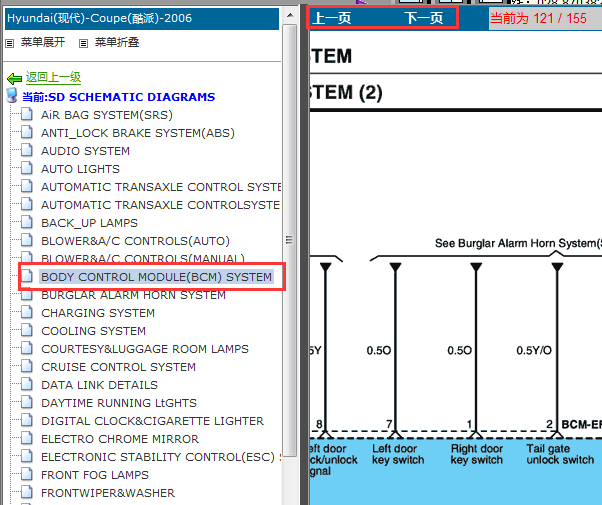Click the page icon beside BLOWER&A/C CONTROLS(AUTO)
The image size is (602, 505).
point(26,241)
